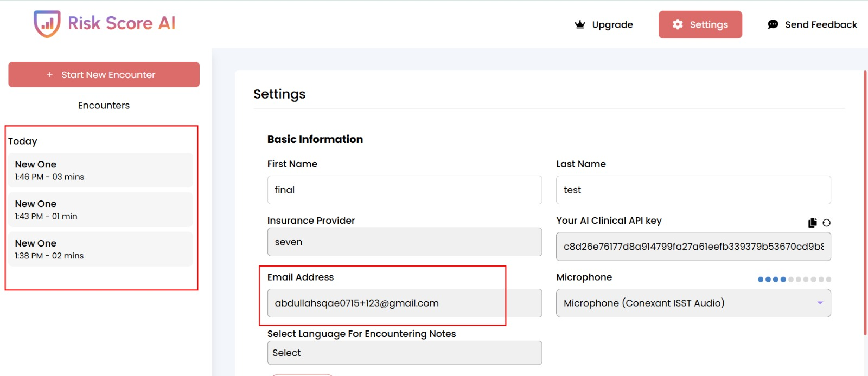Screen dimensions: 868x376
Task: Click the microphone level indicator dots
Action: (x=794, y=280)
